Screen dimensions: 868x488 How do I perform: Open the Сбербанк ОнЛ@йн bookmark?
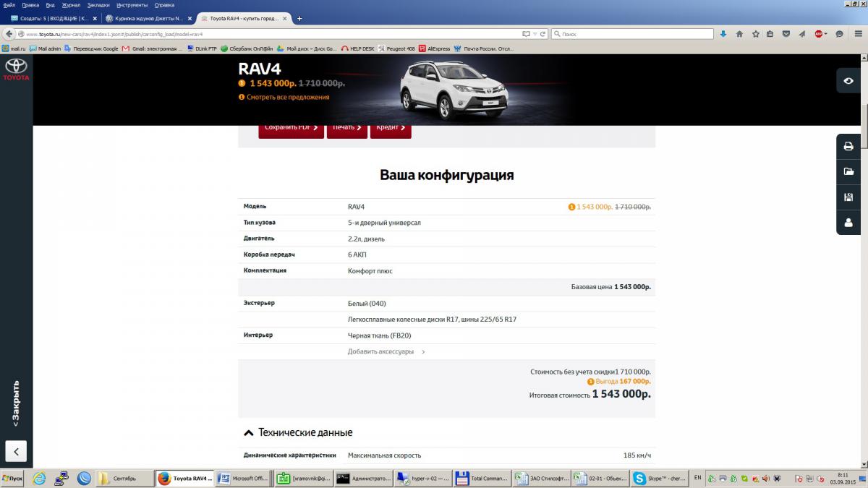(x=247, y=48)
